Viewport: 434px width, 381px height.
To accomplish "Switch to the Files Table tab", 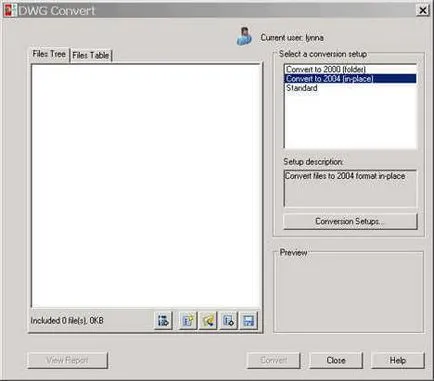I will 91,55.
